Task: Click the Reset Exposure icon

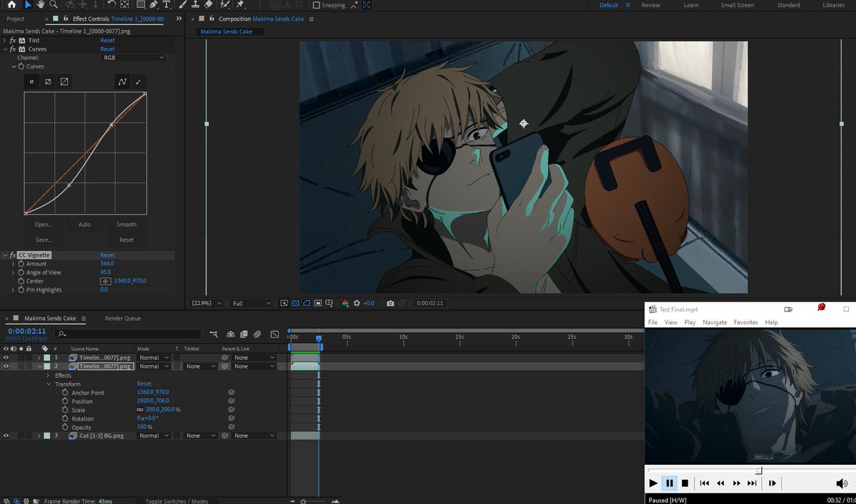Action: click(357, 303)
